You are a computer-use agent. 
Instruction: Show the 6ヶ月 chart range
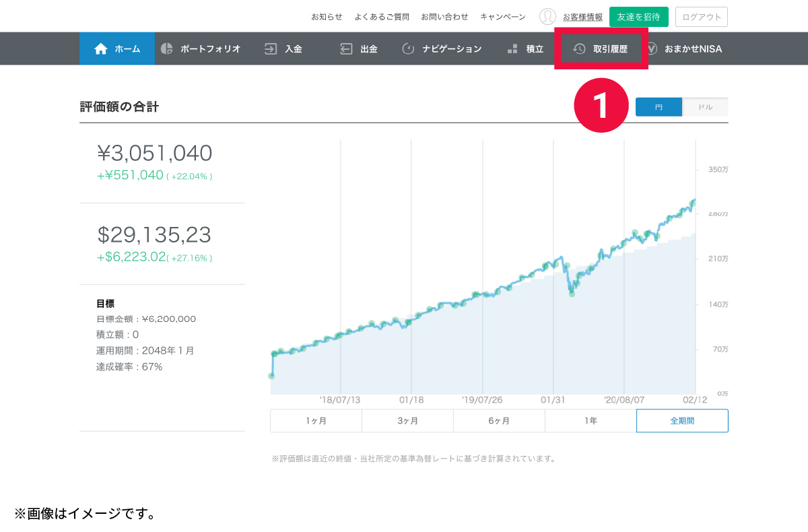[x=499, y=421]
